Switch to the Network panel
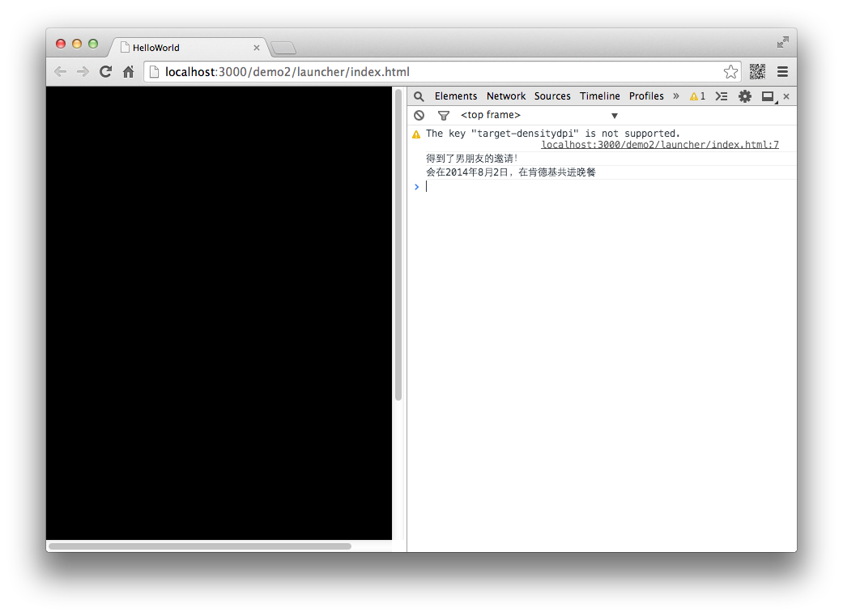This screenshot has height=616, width=843. point(506,96)
